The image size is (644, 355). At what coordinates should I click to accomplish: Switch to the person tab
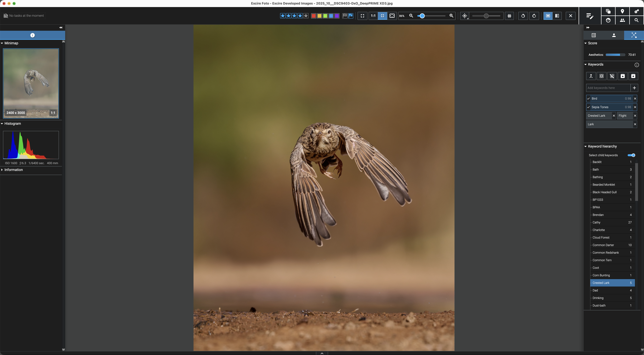(x=614, y=35)
